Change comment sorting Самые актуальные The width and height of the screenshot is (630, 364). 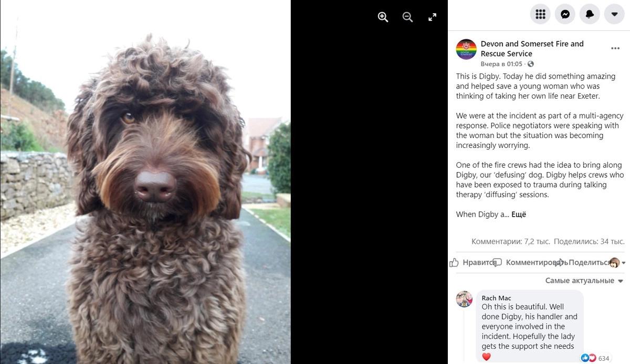584,281
